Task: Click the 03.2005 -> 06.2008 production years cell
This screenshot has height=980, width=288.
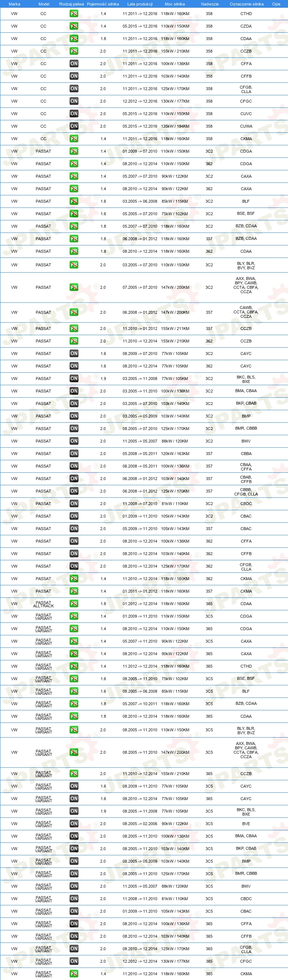Action: coord(140,201)
